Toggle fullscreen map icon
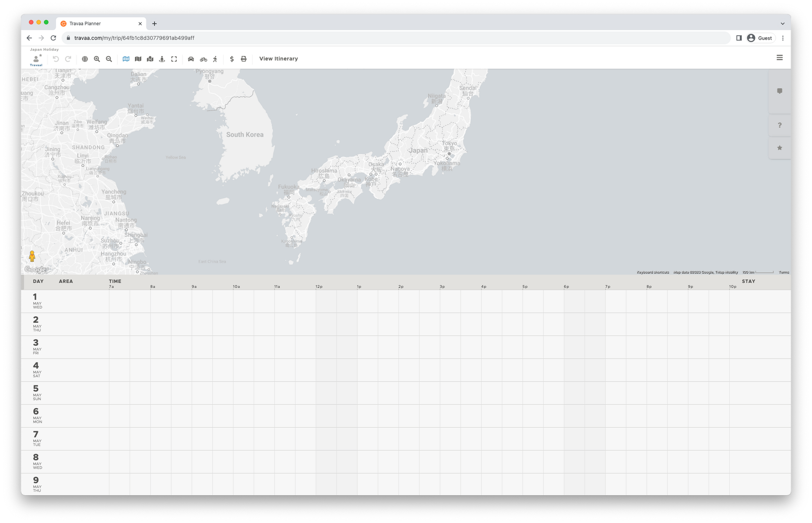 (174, 59)
